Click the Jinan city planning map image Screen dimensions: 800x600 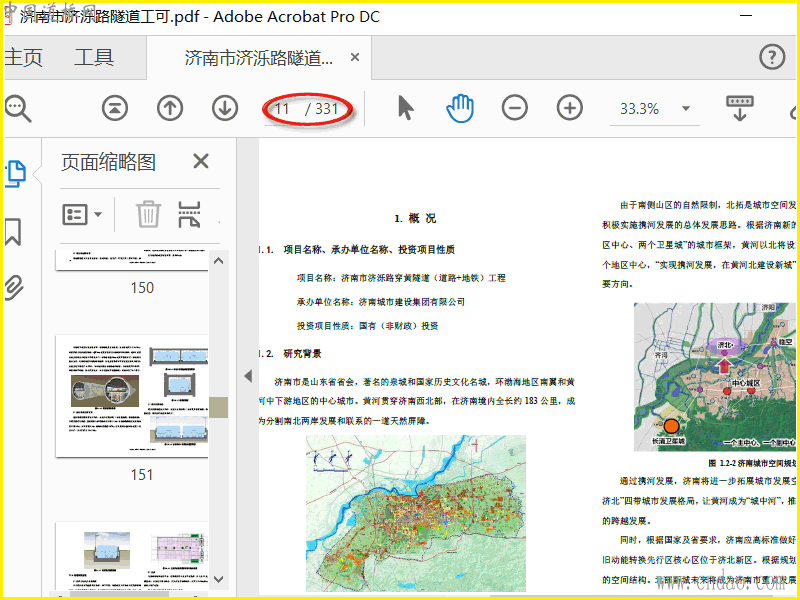click(x=416, y=513)
